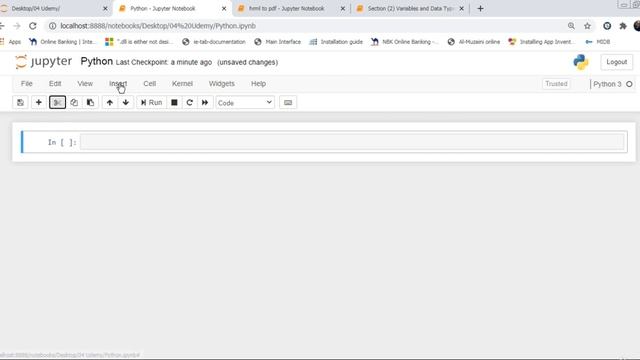This screenshot has width=640, height=360.
Task: Reload the page
Action: [33, 26]
